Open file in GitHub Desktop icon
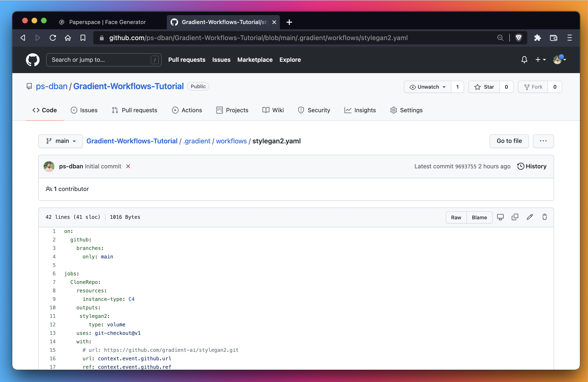This screenshot has height=382, width=588. pyautogui.click(x=500, y=217)
